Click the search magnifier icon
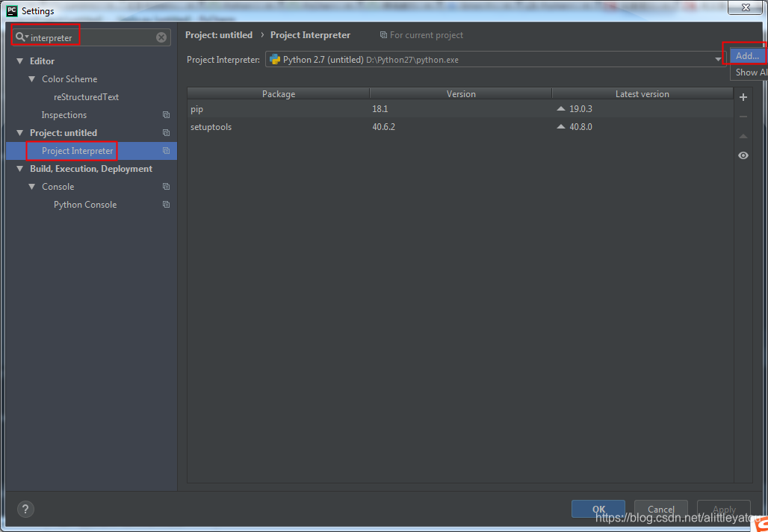The height and width of the screenshot is (532, 768). pos(21,37)
